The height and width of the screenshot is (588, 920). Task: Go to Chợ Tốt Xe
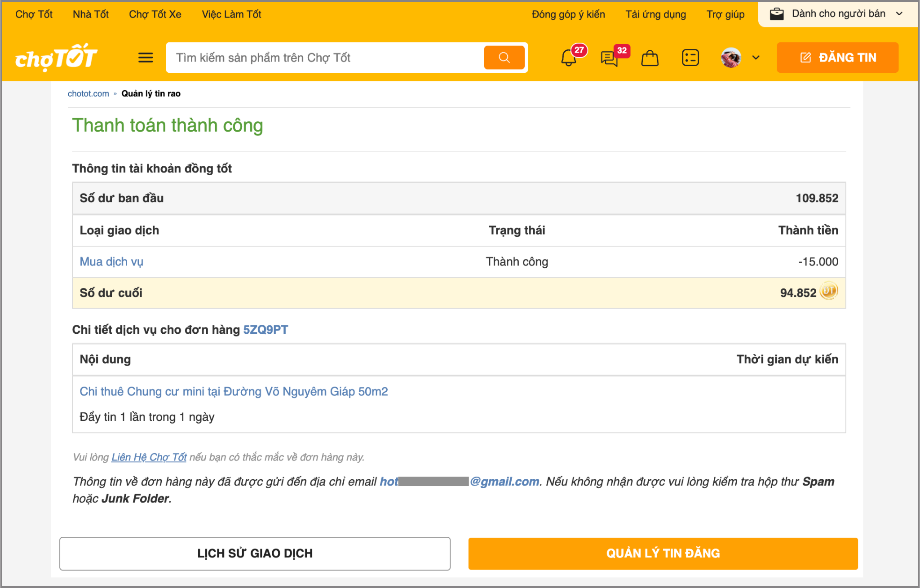coord(155,14)
